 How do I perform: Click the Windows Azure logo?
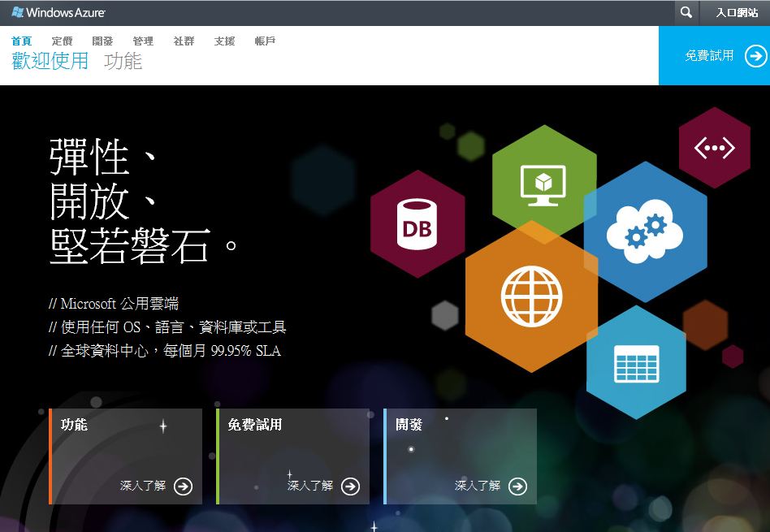point(58,12)
